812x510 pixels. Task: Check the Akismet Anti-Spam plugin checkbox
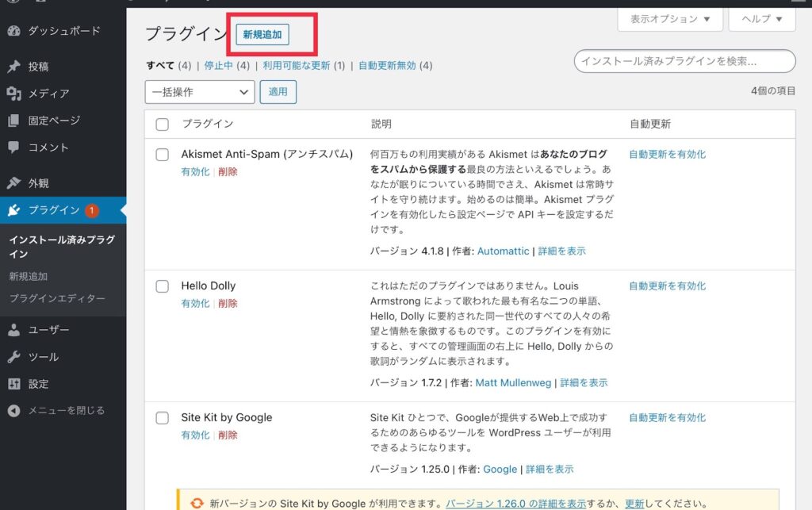click(163, 155)
